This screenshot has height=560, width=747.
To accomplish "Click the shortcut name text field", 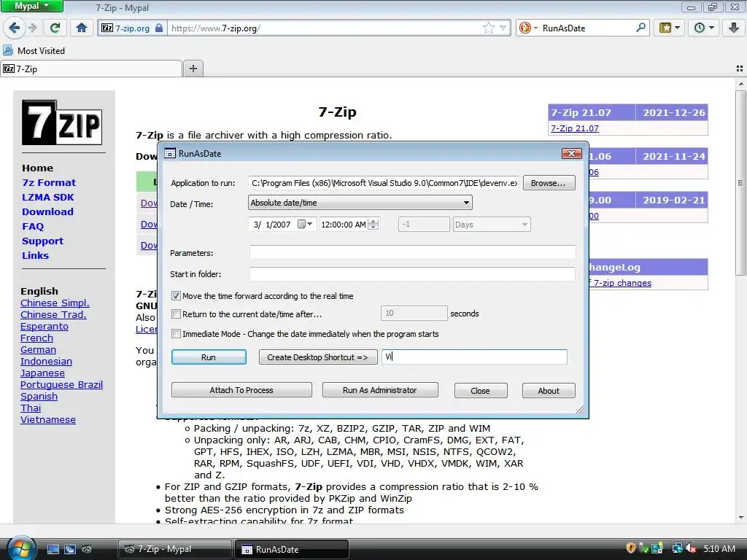I will (x=474, y=357).
